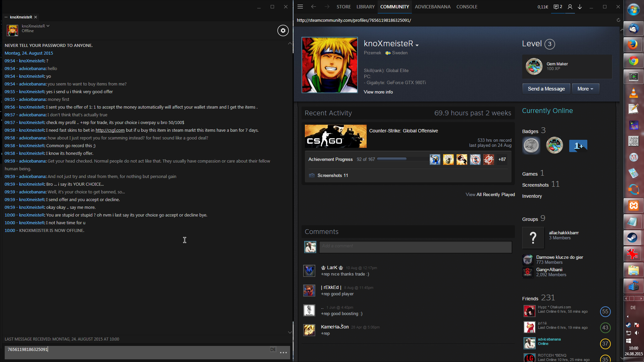This screenshot has height=362, width=644.
Task: Reload the profile page
Action: point(618,20)
